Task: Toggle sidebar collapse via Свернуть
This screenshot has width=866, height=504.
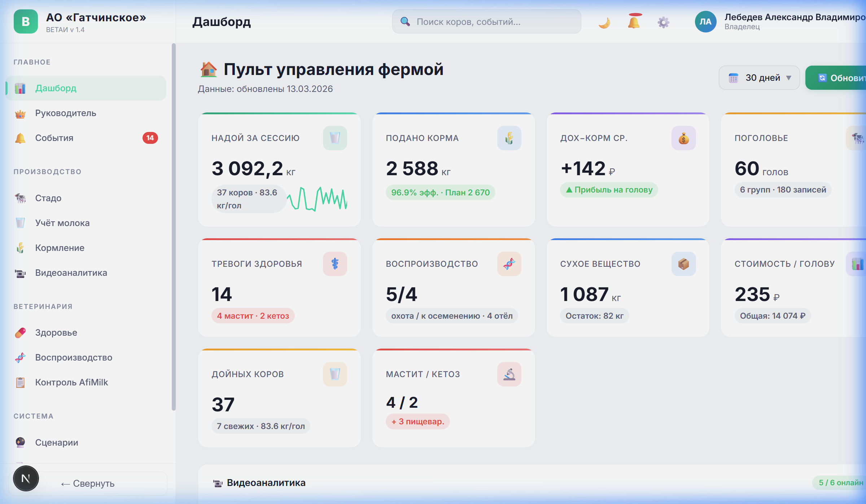Action: [x=87, y=483]
